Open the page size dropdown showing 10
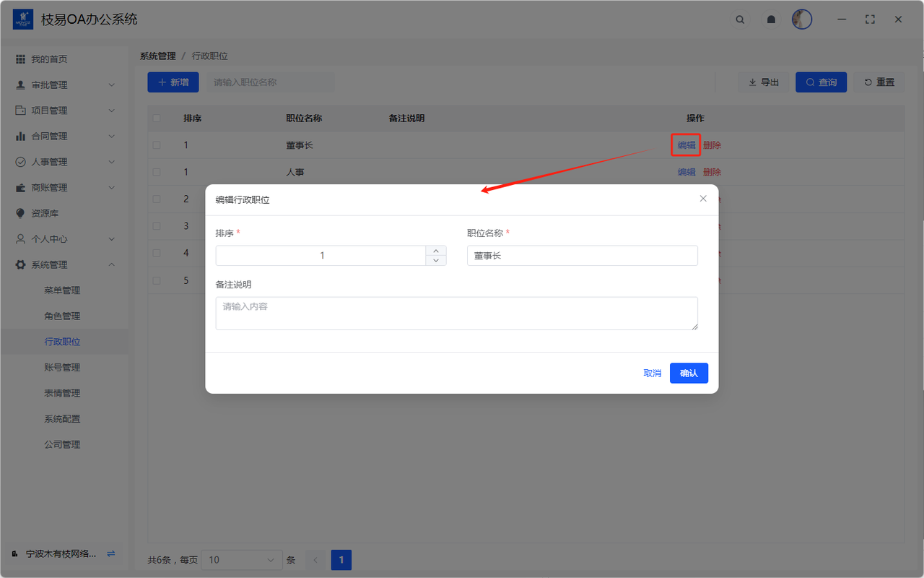 click(242, 560)
